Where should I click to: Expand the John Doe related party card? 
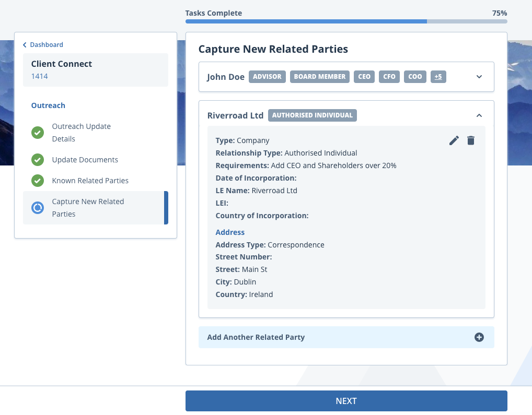479,76
